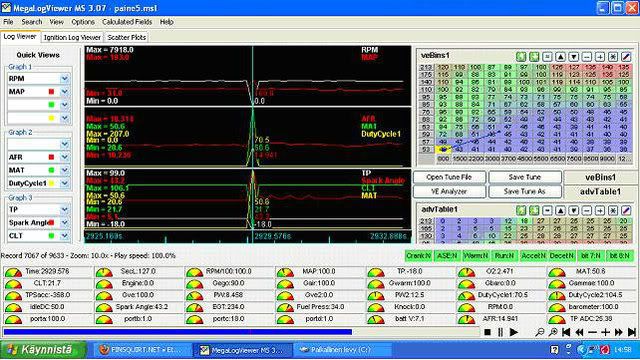Click the advTable1 asterisk multiply icon
Screen dimensions: 640x360
613,211
